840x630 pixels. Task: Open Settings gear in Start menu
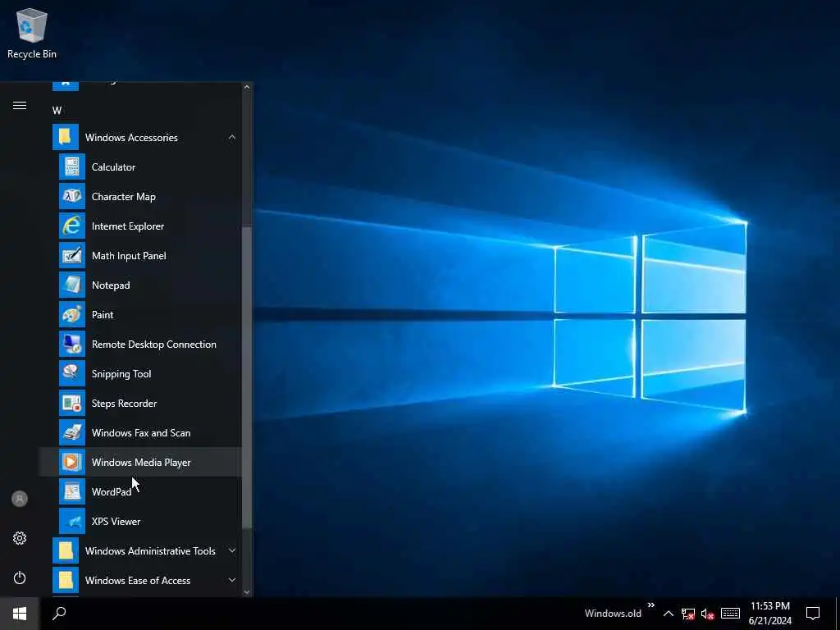20,538
